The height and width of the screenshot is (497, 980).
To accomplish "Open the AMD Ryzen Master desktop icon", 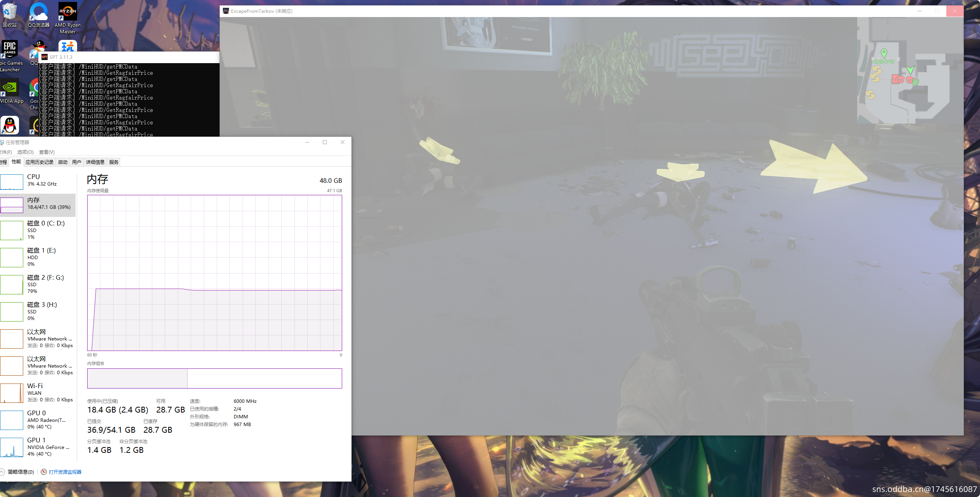I will click(x=68, y=18).
